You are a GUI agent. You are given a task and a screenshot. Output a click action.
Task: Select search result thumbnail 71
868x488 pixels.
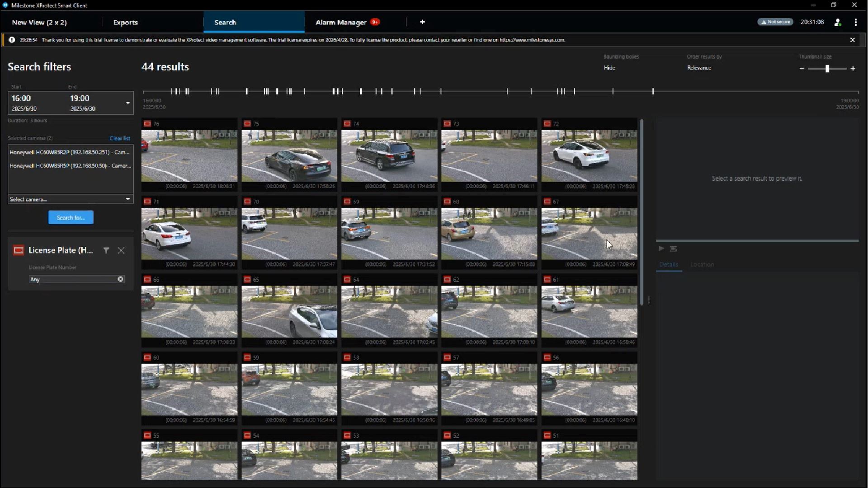point(189,234)
